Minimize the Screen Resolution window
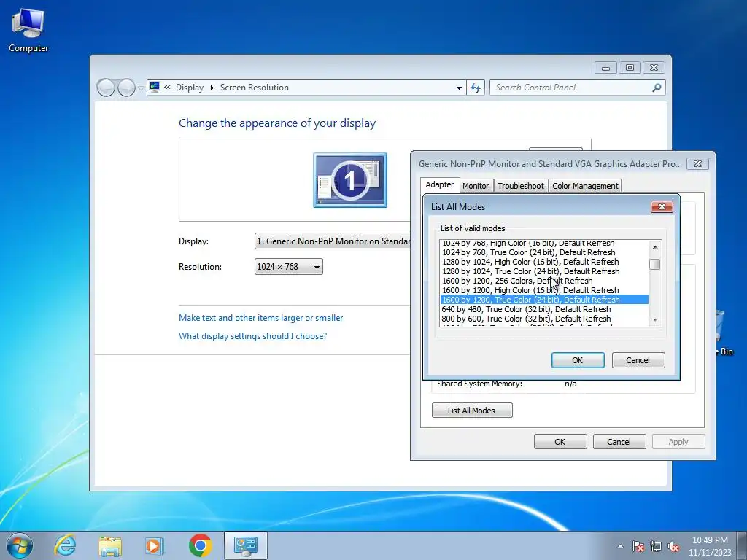747x560 pixels. point(605,68)
